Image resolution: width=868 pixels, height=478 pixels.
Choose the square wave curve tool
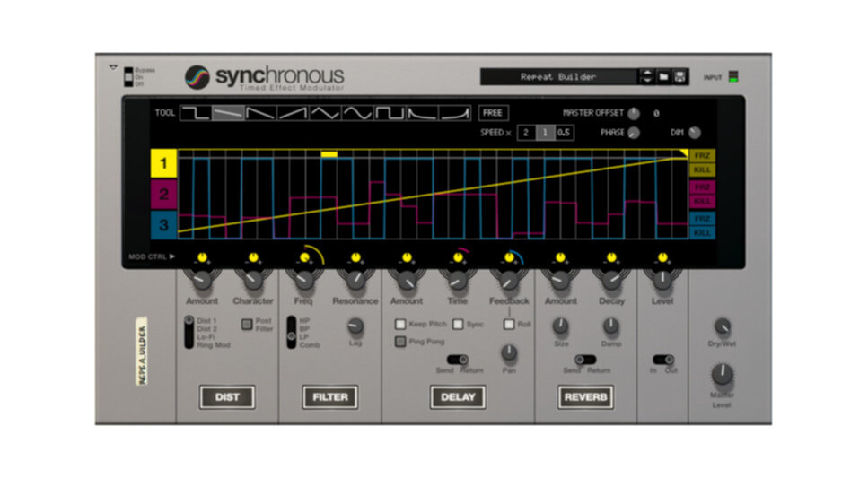pos(391,113)
